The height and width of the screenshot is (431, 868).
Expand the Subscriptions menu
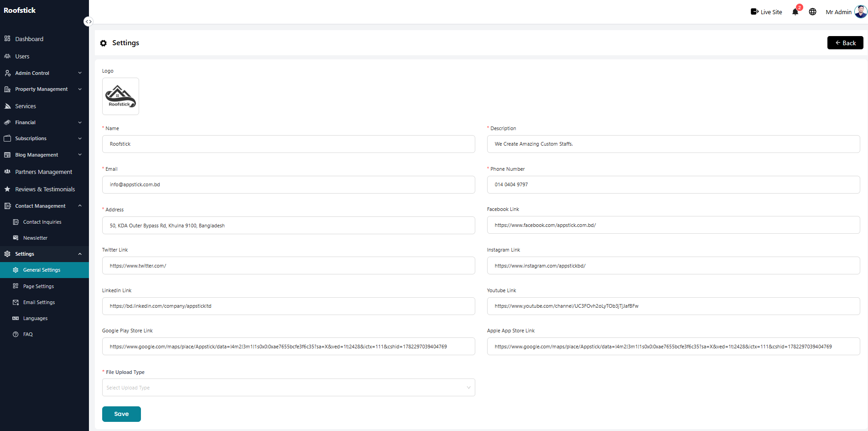coord(44,138)
